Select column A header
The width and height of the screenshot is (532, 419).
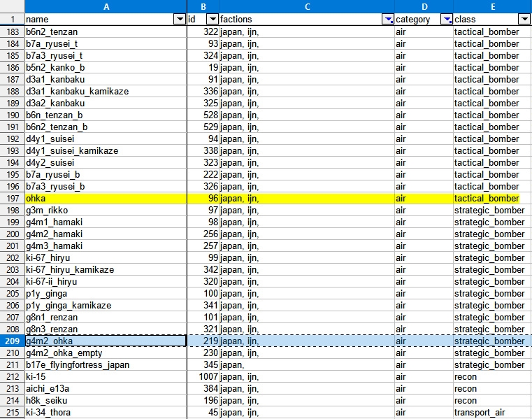point(106,6)
